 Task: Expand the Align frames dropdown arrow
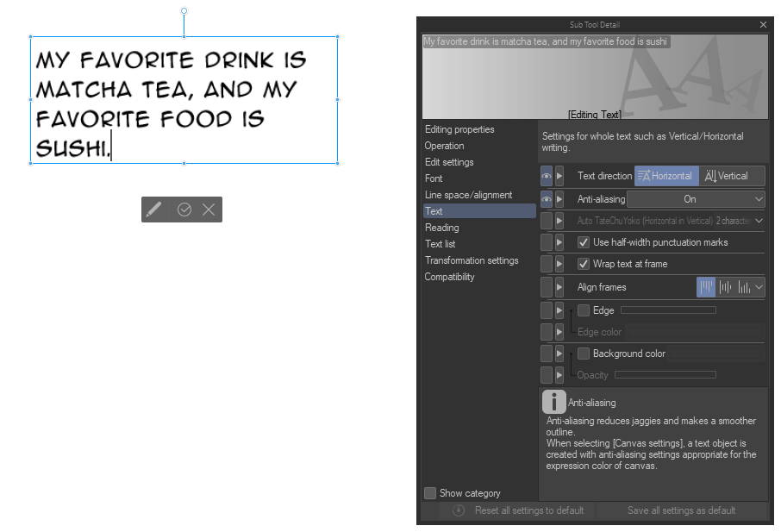coord(759,287)
